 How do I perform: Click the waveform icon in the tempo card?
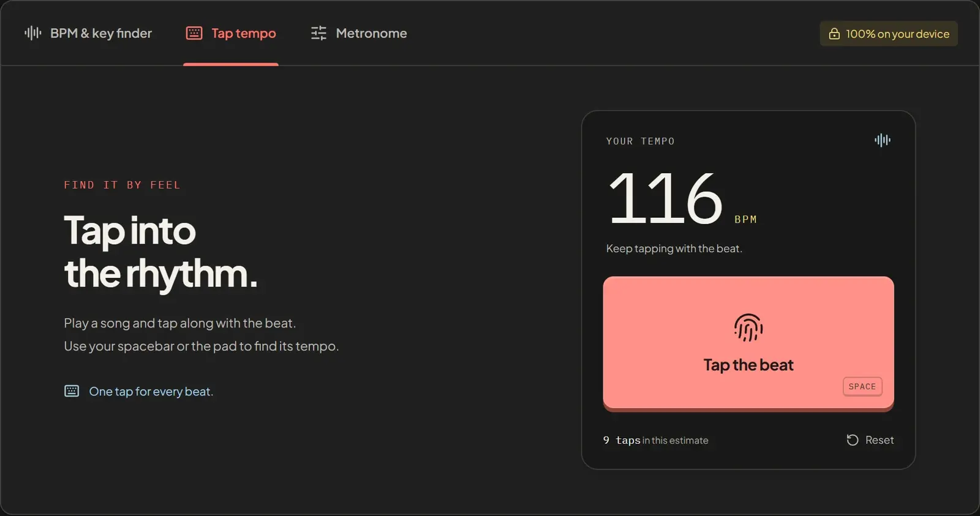coord(883,140)
